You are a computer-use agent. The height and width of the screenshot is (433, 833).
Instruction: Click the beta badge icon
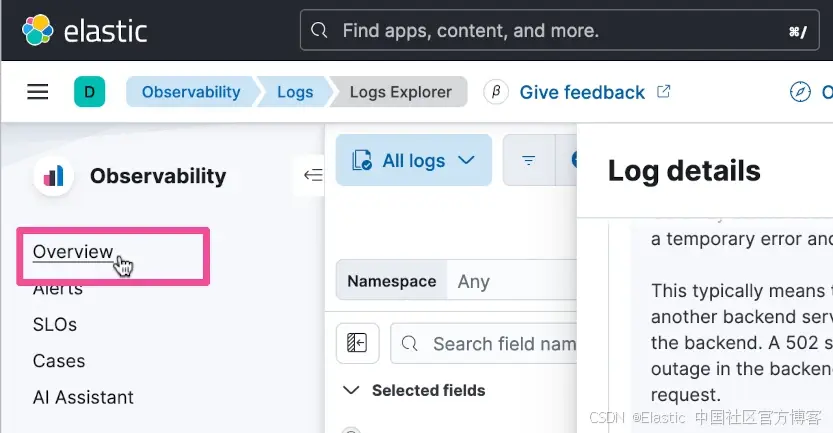[496, 92]
